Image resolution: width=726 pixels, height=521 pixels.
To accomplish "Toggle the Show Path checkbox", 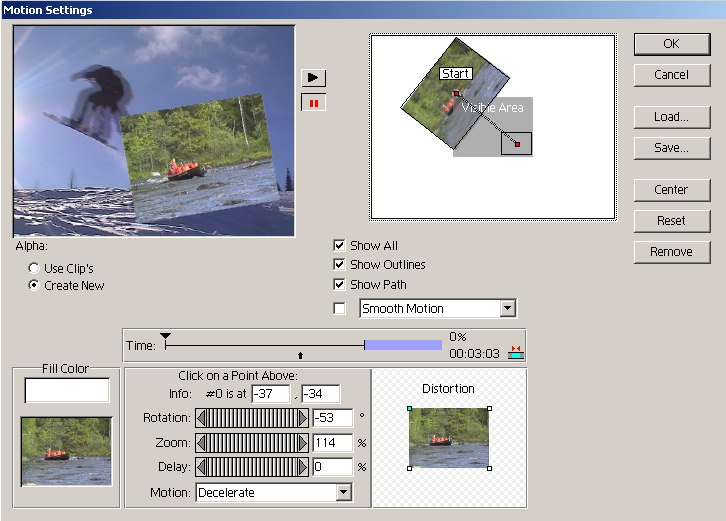I will [339, 284].
